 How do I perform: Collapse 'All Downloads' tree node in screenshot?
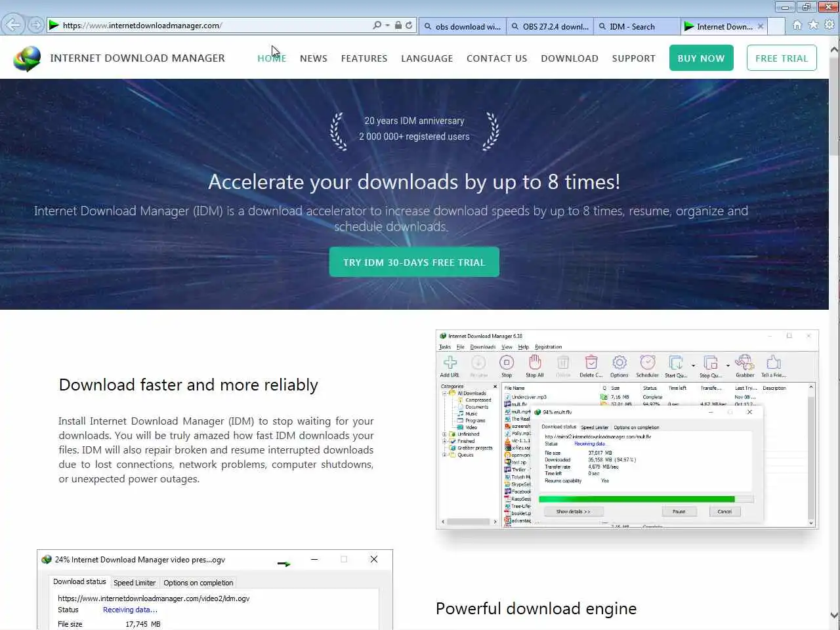click(x=444, y=393)
